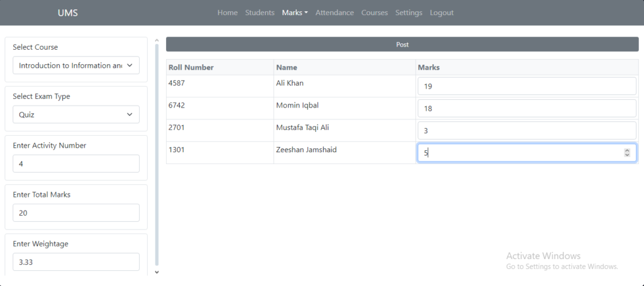Open the Attendance page
Image resolution: width=644 pixels, height=286 pixels.
335,13
